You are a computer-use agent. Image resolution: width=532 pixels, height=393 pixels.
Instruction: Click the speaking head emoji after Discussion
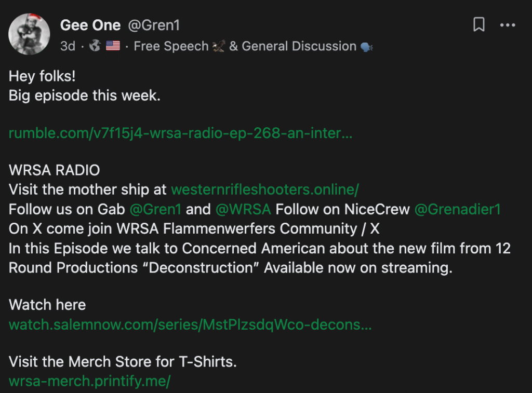point(366,46)
